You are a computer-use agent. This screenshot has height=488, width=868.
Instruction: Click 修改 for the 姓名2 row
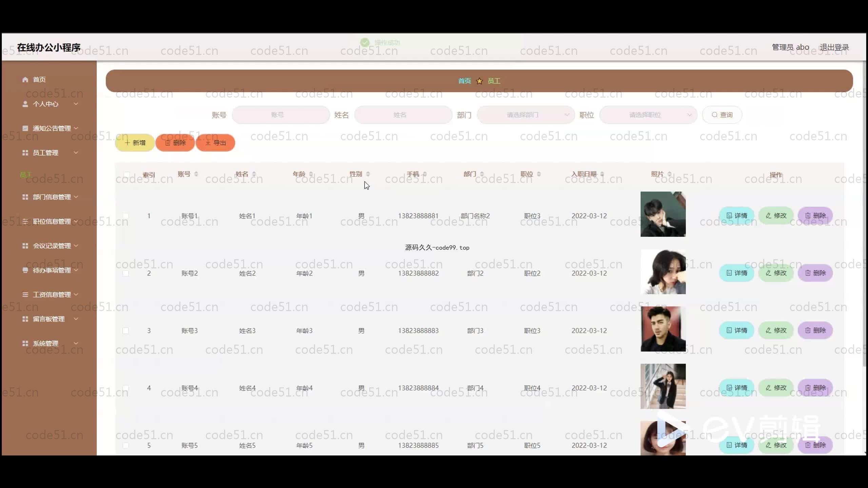pyautogui.click(x=776, y=273)
